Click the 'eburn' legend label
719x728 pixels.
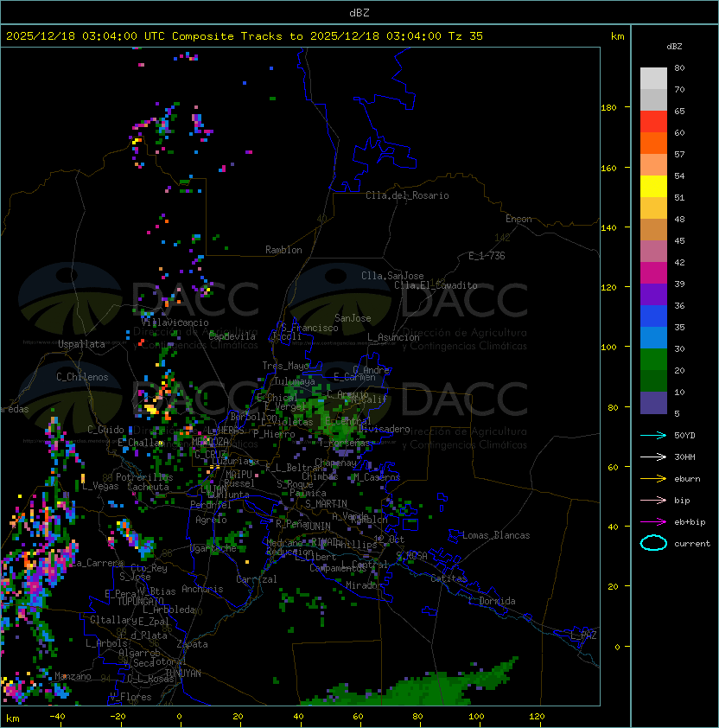click(687, 479)
